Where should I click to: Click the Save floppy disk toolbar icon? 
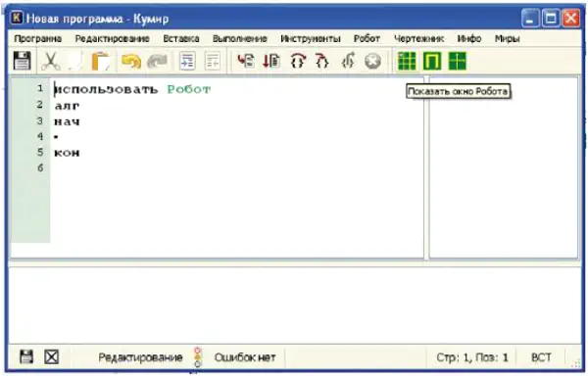(x=23, y=61)
